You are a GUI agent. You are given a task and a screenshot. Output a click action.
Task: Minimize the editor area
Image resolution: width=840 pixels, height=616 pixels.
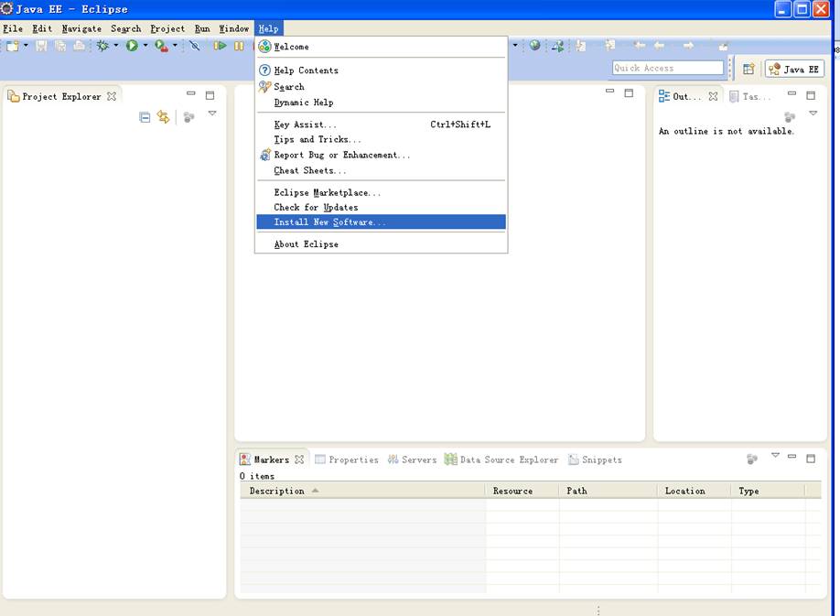click(609, 91)
